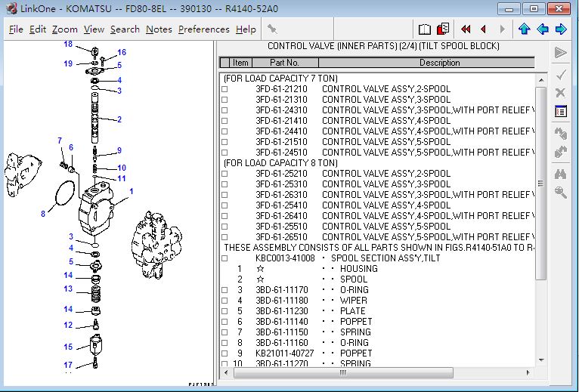Screen dimensions: 579x392
Task: Go to previous page red arrow
Action: (x=485, y=29)
